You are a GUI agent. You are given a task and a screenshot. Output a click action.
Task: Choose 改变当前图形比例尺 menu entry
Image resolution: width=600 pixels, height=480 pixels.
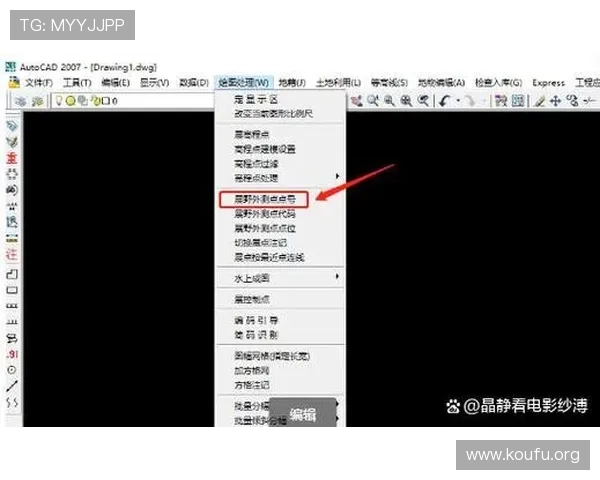click(x=281, y=114)
